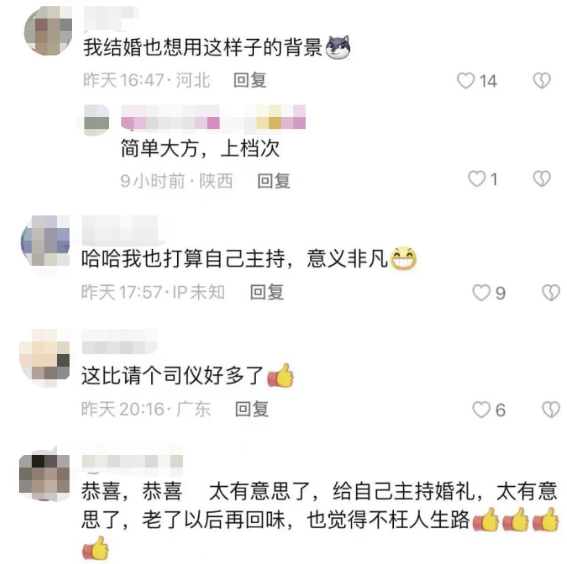Reply to the 昨天 17:57 IP未知 comment
The width and height of the screenshot is (567, 564).
tap(267, 292)
